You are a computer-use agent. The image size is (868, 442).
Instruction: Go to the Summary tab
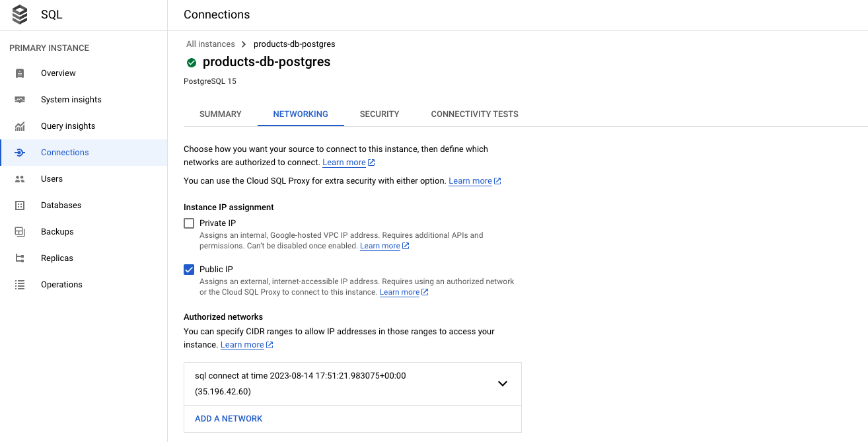click(221, 114)
